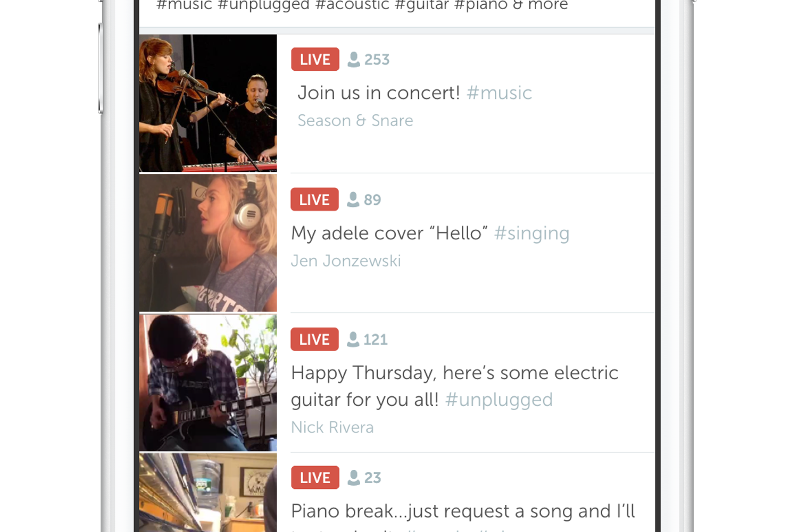Open the #singing hashtag
This screenshot has height=532, width=798.
coord(531,233)
